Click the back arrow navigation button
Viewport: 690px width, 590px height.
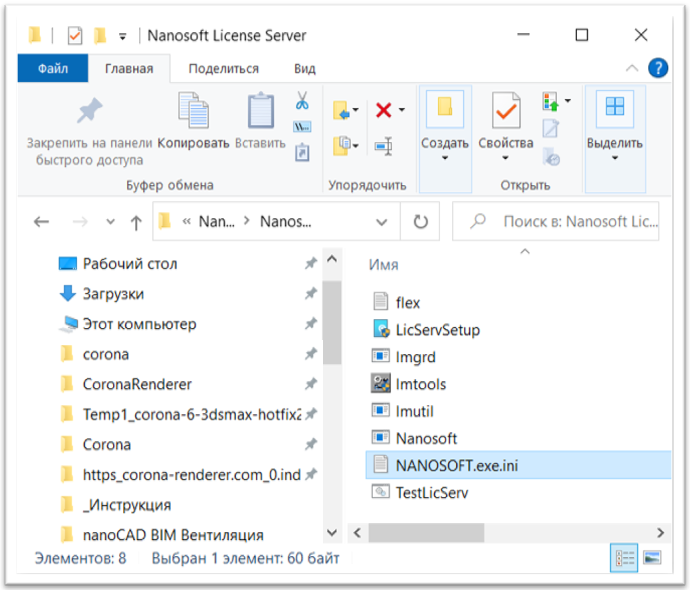(x=41, y=221)
